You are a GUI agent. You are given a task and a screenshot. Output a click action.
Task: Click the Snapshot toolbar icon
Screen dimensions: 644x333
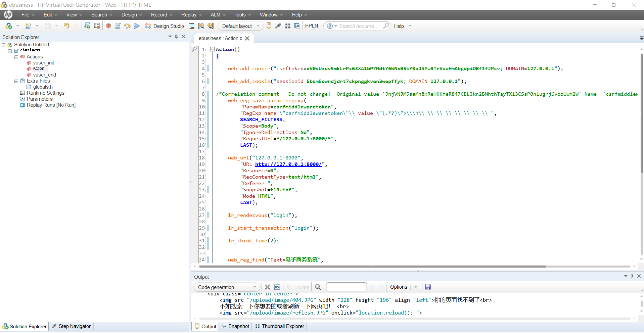click(297, 26)
